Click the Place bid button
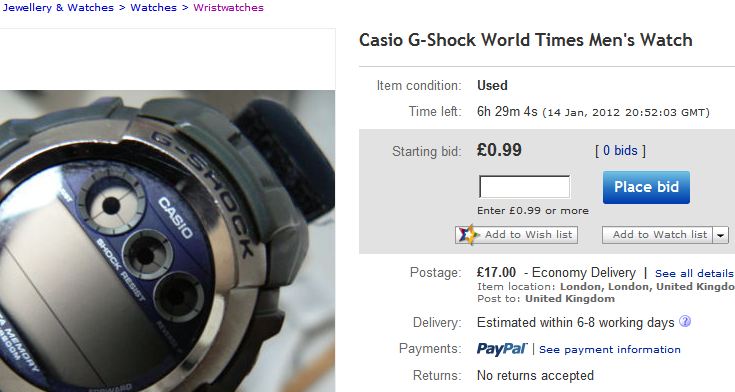The width and height of the screenshot is (735, 392). (x=646, y=187)
